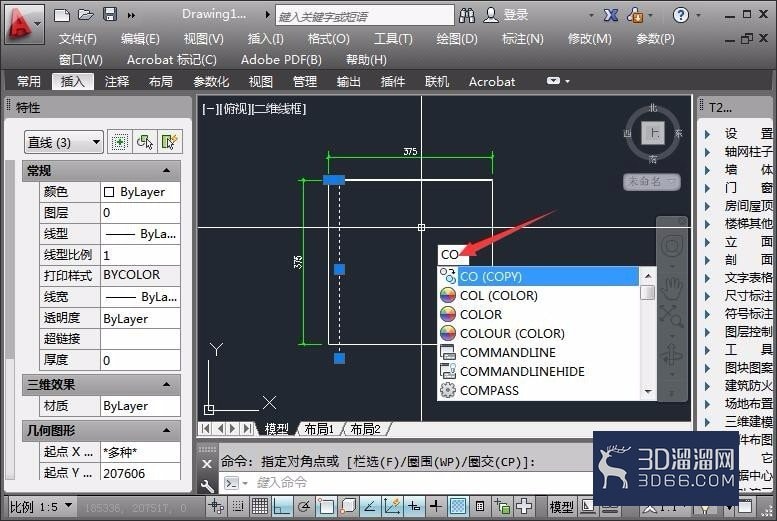Select COL (COLOR) from autocomplete list
The height and width of the screenshot is (521, 777).
[x=539, y=295]
